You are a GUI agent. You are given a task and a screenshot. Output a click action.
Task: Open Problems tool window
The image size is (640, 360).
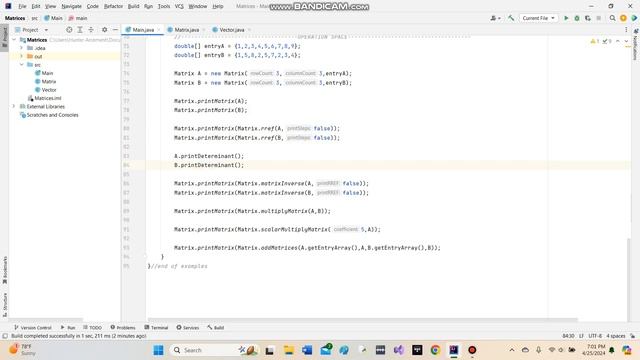point(123,327)
